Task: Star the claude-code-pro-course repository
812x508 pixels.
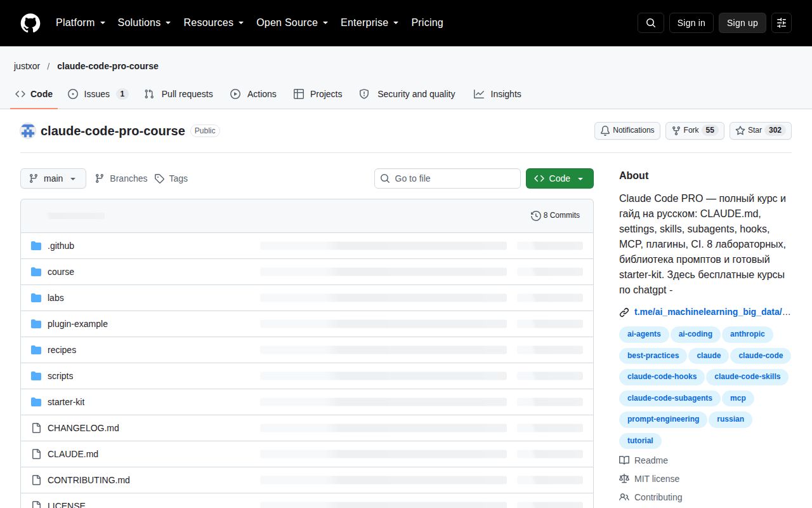Action: [761, 131]
